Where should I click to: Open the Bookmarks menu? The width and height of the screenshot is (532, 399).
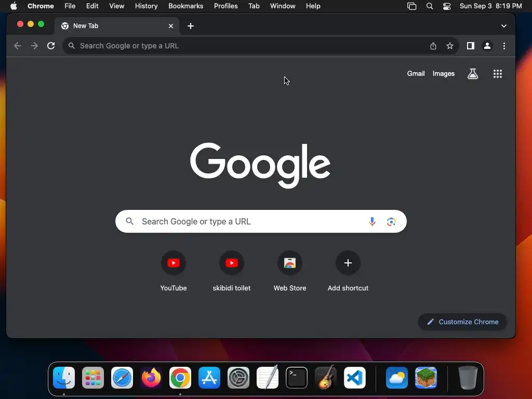[x=186, y=6]
